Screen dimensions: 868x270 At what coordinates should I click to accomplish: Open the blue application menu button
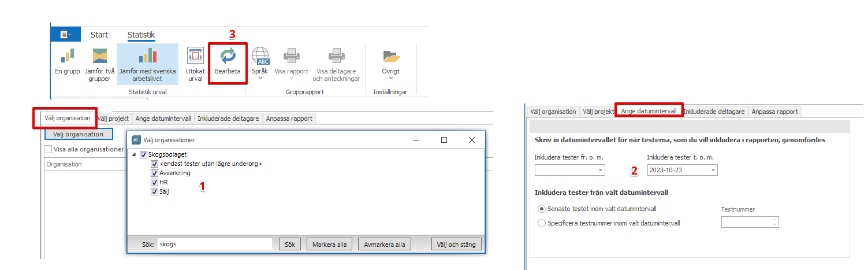coord(65,35)
